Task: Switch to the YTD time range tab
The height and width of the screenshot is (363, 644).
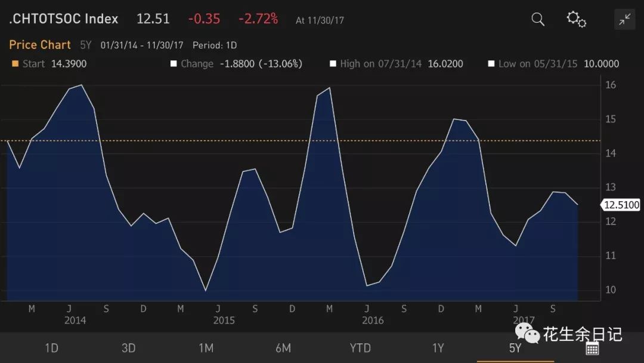Action: point(360,348)
